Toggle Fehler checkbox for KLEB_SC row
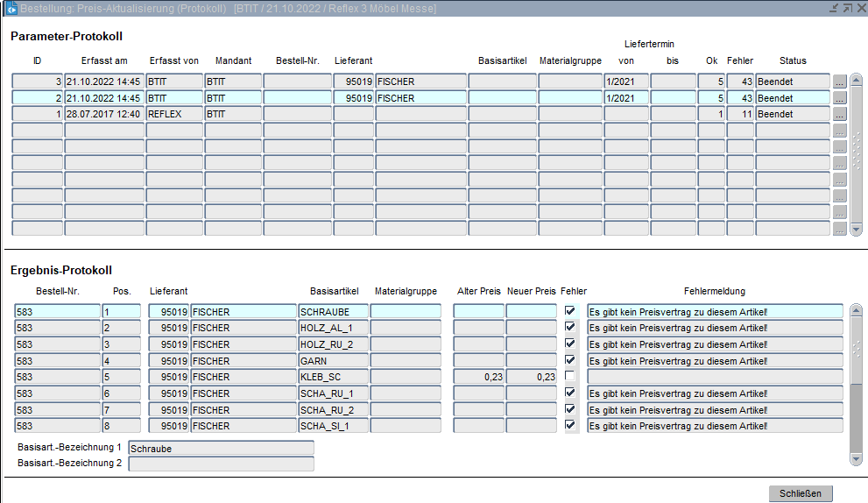 [x=570, y=377]
